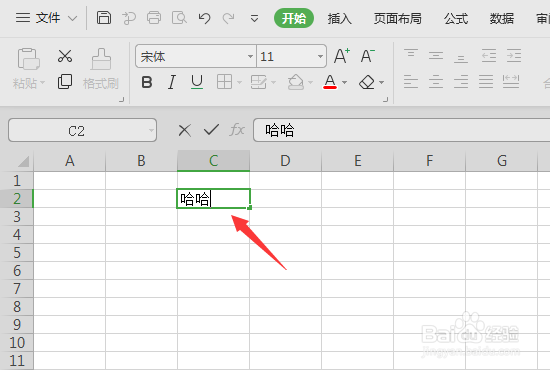Open the 页面布局 tab
550x370 pixels.
397,18
